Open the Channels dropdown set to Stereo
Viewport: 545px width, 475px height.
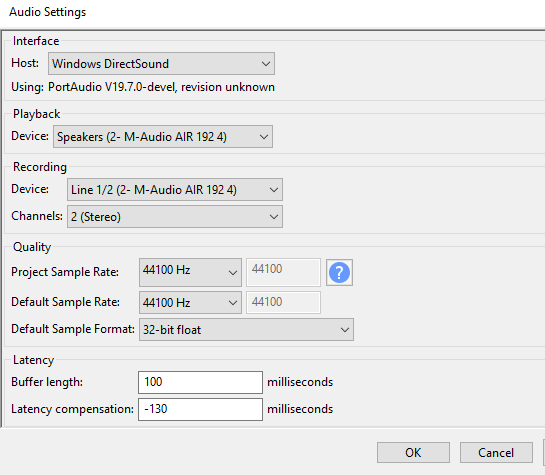click(175, 216)
